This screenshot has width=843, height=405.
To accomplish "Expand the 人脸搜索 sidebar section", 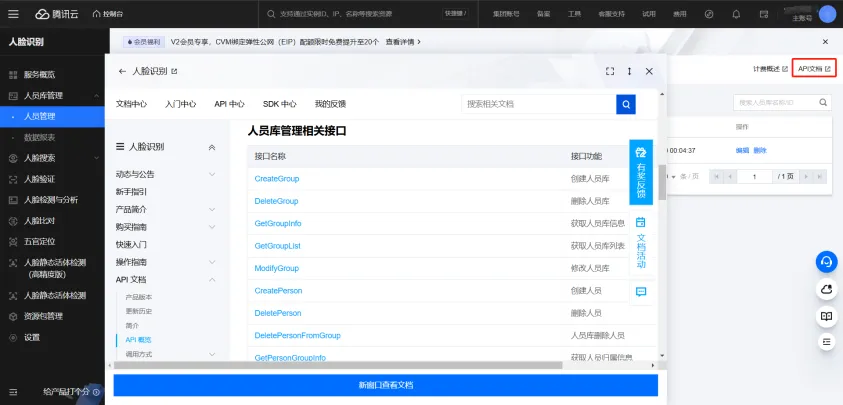I will (x=96, y=158).
